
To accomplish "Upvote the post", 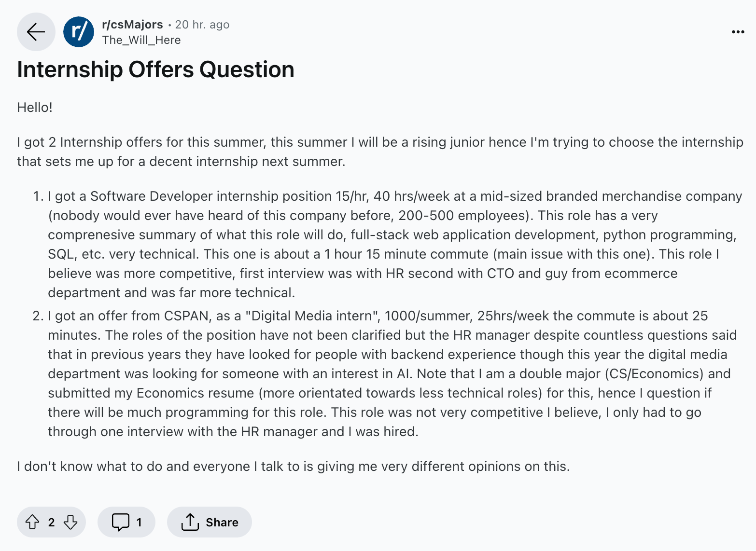I will click(x=32, y=522).
